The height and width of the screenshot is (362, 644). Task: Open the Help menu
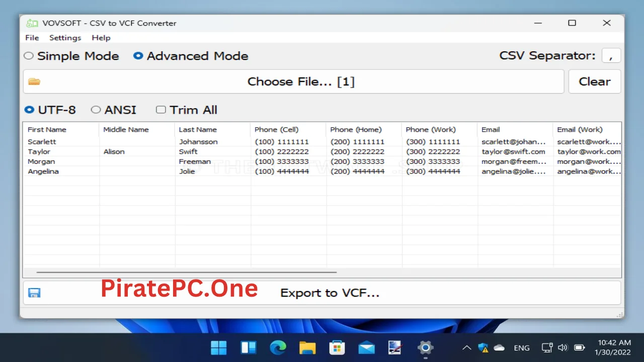[101, 38]
